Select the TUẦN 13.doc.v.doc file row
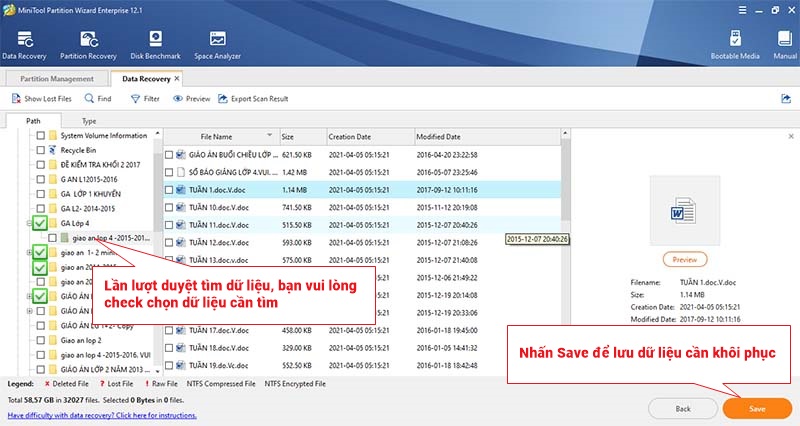 (362, 260)
